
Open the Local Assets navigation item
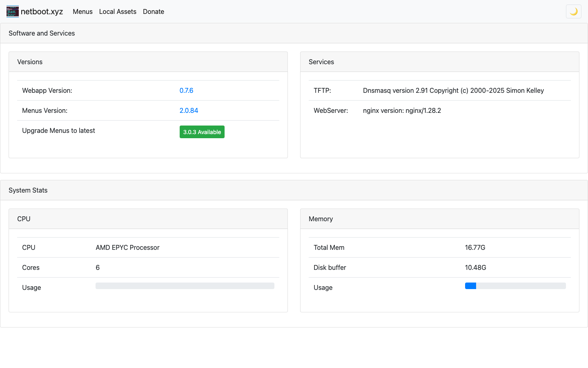[x=118, y=11]
